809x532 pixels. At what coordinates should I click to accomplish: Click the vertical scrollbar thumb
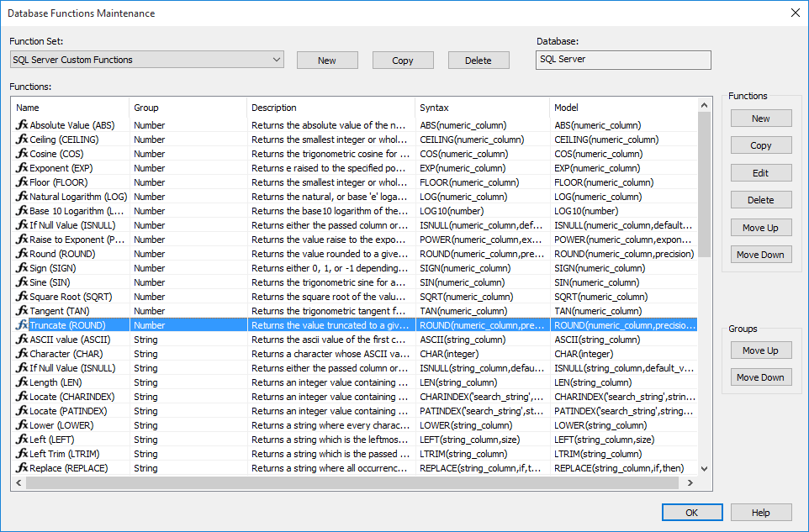(x=704, y=184)
